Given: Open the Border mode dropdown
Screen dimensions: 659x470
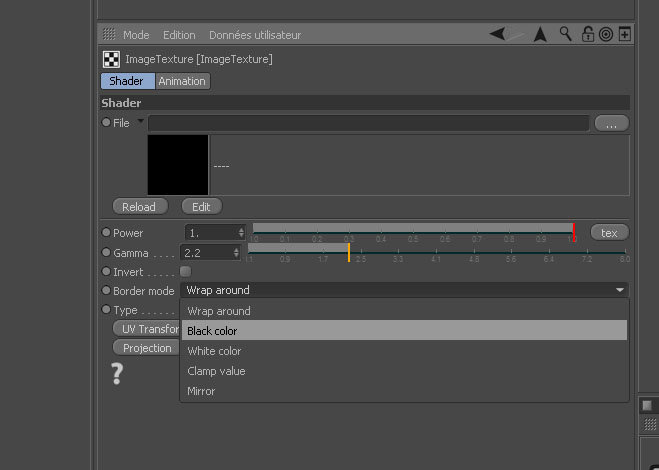Looking at the screenshot, I should [x=404, y=290].
